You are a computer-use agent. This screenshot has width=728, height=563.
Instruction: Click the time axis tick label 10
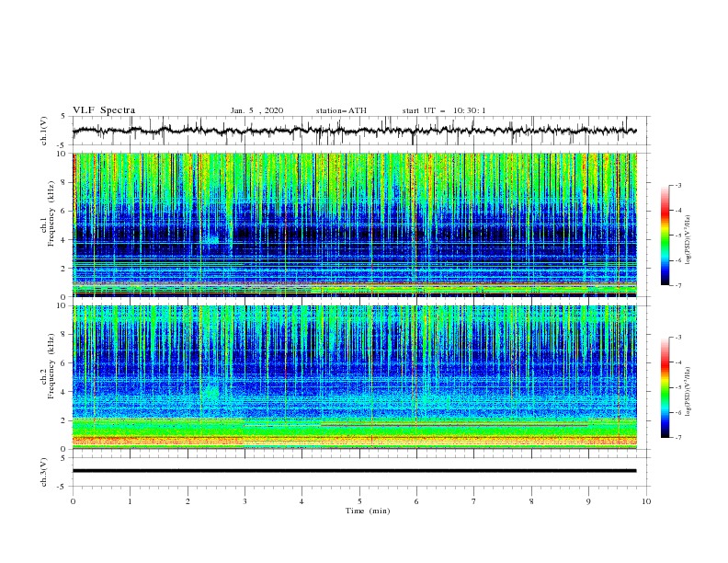[646, 501]
